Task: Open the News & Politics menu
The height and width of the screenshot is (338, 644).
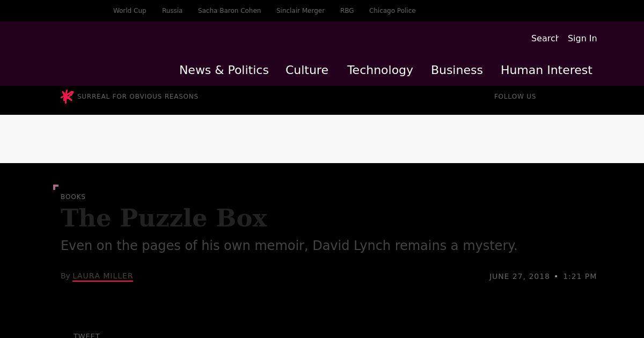Action: click(224, 70)
